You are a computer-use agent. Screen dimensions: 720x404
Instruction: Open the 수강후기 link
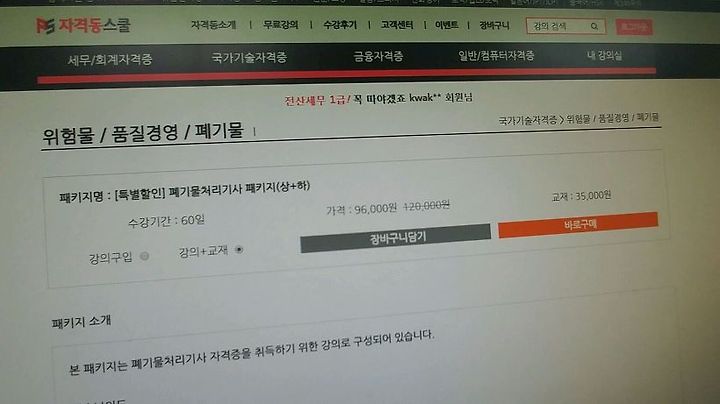(x=340, y=25)
